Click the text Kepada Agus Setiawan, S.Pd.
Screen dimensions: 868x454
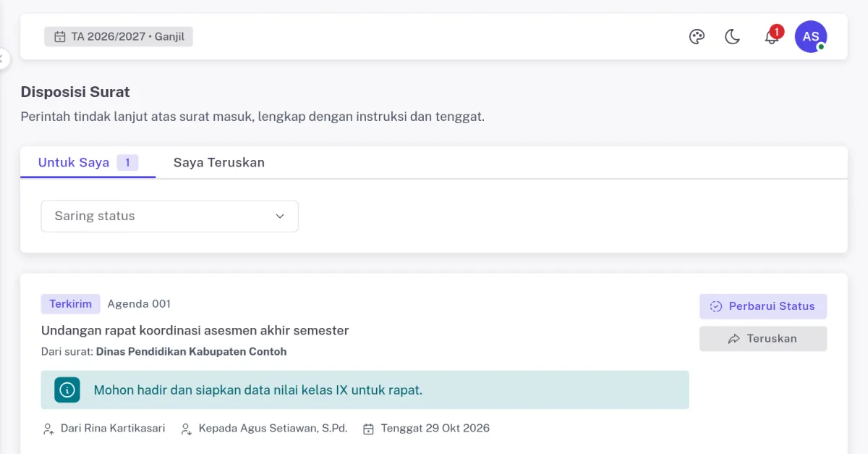pyautogui.click(x=273, y=429)
